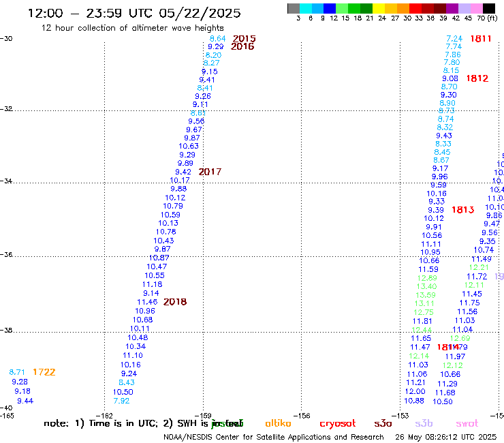Click wave height value '11.81'
The height and width of the screenshot is (443, 504).
422,321
